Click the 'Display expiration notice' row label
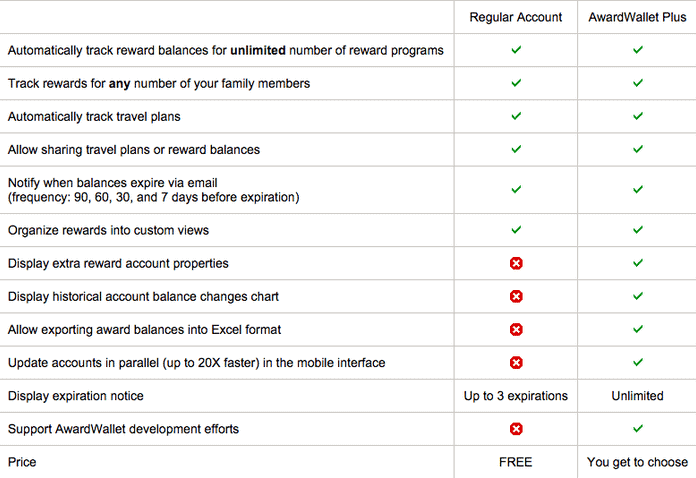 76,396
